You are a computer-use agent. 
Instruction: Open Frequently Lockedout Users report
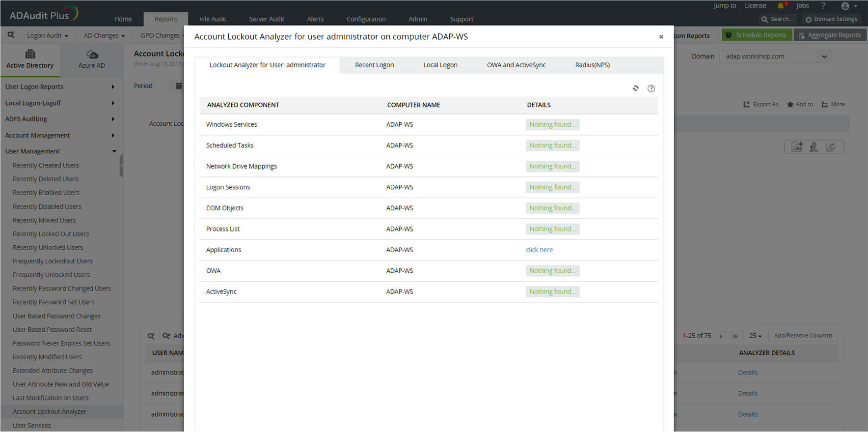click(x=53, y=261)
